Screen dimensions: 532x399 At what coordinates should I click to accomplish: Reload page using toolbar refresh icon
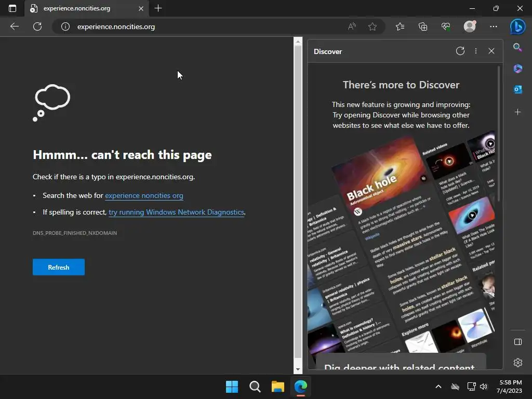coord(37,26)
